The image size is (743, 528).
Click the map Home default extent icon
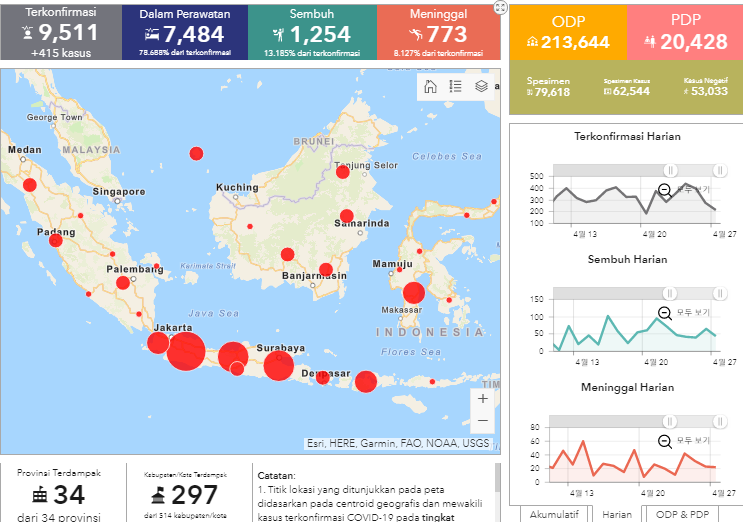tap(430, 86)
